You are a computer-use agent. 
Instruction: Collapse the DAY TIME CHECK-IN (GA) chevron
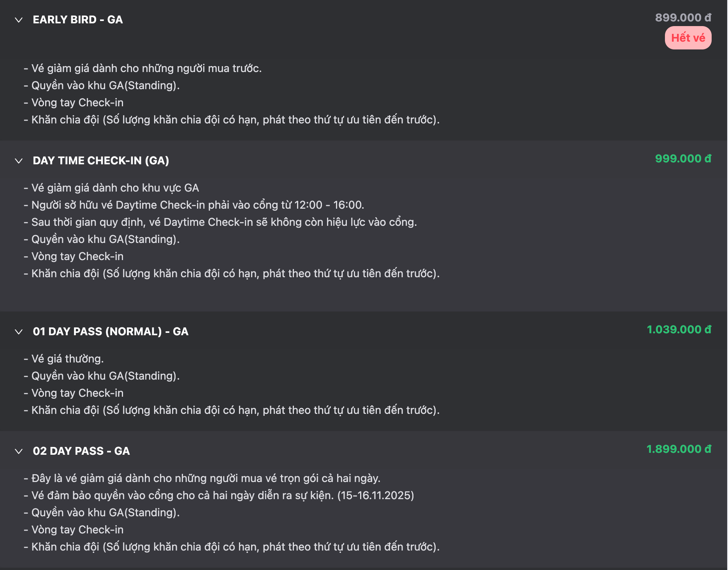coord(19,161)
